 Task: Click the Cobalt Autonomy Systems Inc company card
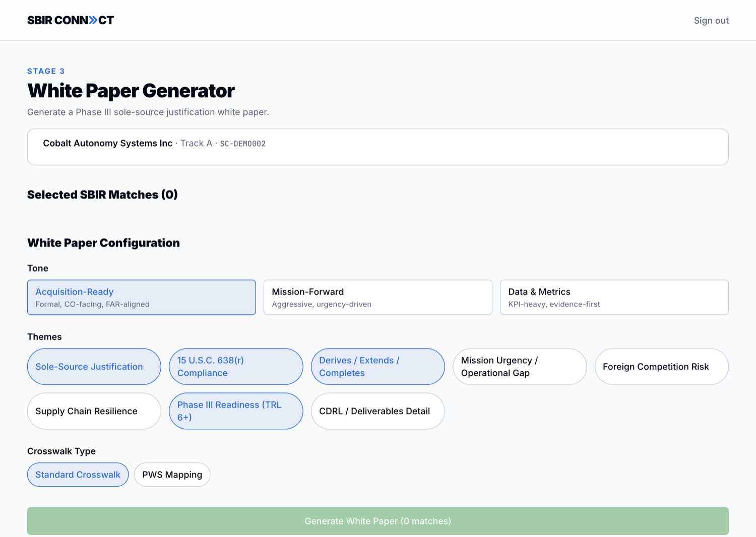[378, 147]
